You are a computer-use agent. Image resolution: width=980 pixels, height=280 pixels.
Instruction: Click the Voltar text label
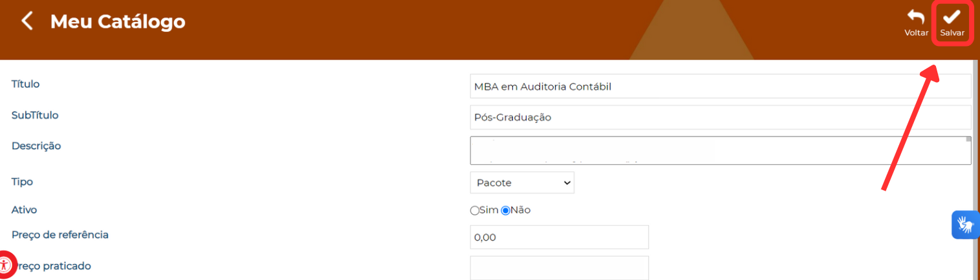click(x=916, y=33)
